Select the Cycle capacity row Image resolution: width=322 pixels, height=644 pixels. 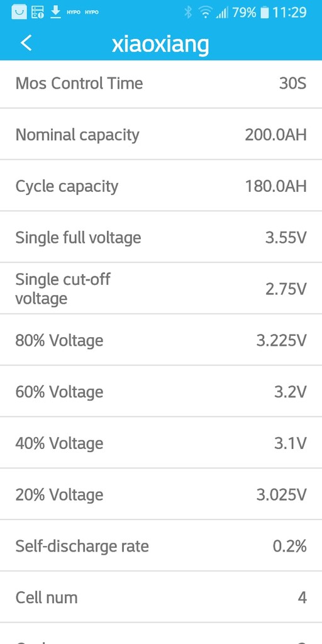point(161,186)
